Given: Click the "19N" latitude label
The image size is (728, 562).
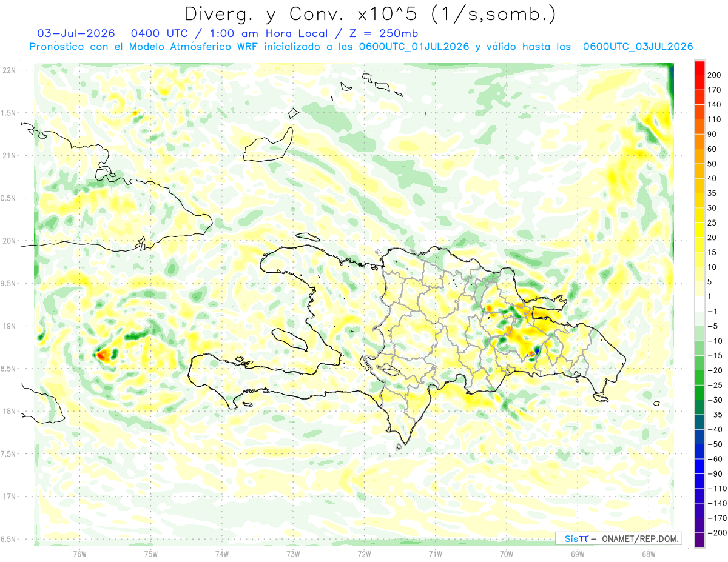Looking at the screenshot, I should pyautogui.click(x=8, y=326).
